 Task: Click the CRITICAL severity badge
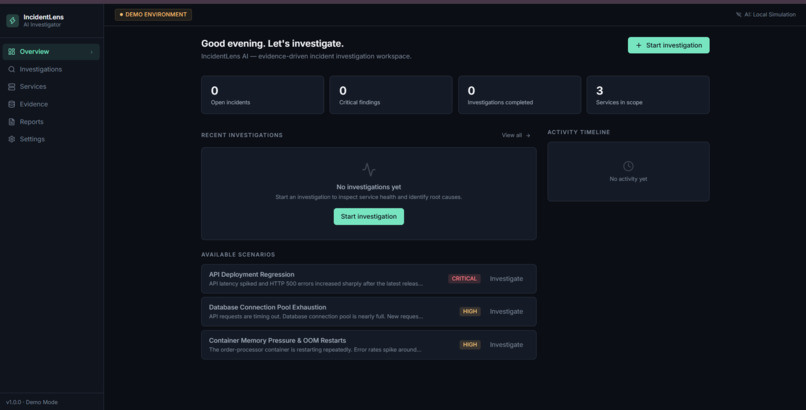pyautogui.click(x=464, y=278)
